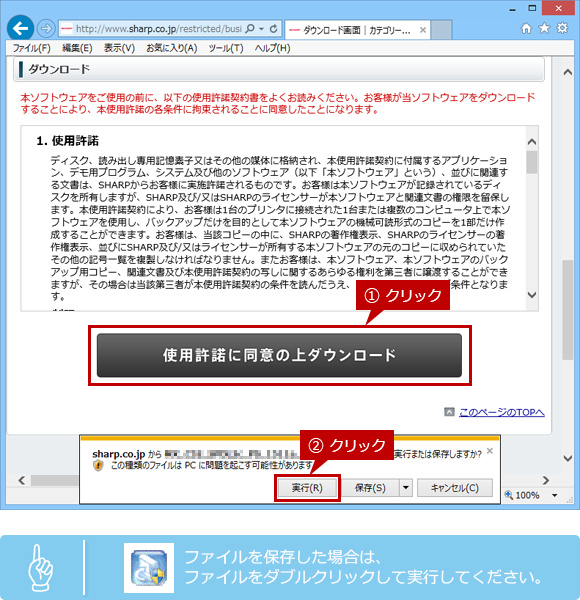Open the ファイル(F) menu
The width and height of the screenshot is (580, 600).
click(31, 48)
